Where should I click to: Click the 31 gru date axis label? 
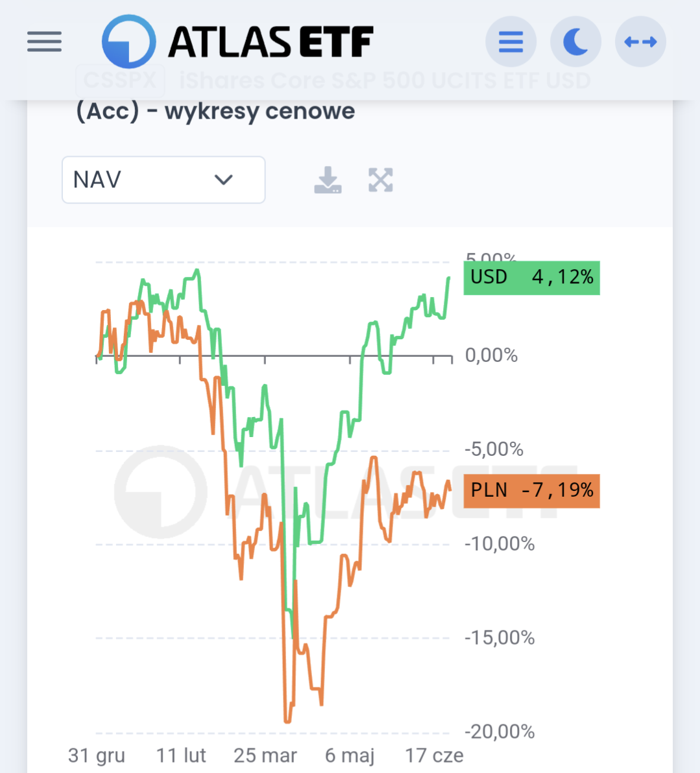pyautogui.click(x=97, y=755)
